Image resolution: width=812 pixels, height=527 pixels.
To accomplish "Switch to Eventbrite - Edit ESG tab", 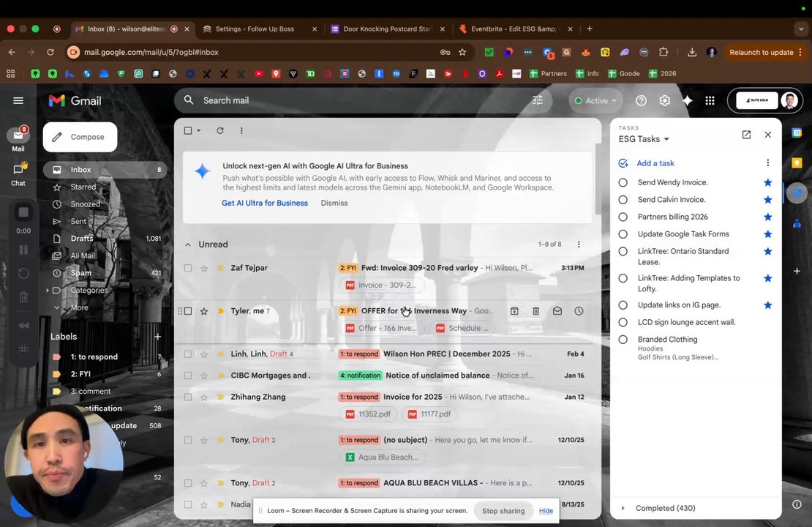I will pos(514,29).
